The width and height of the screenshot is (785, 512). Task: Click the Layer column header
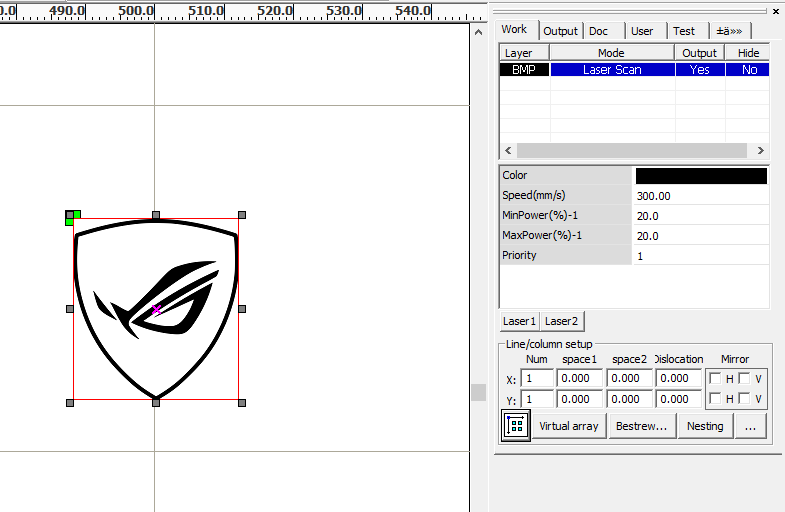pyautogui.click(x=524, y=53)
